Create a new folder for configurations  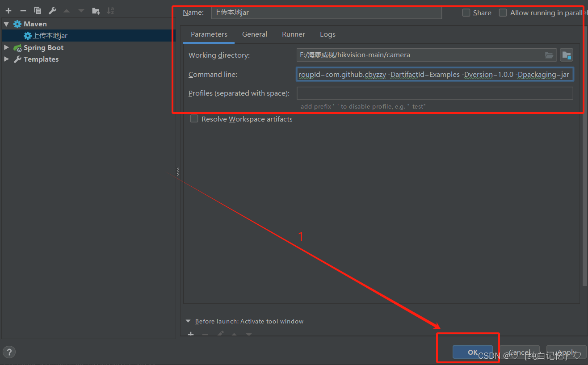96,10
